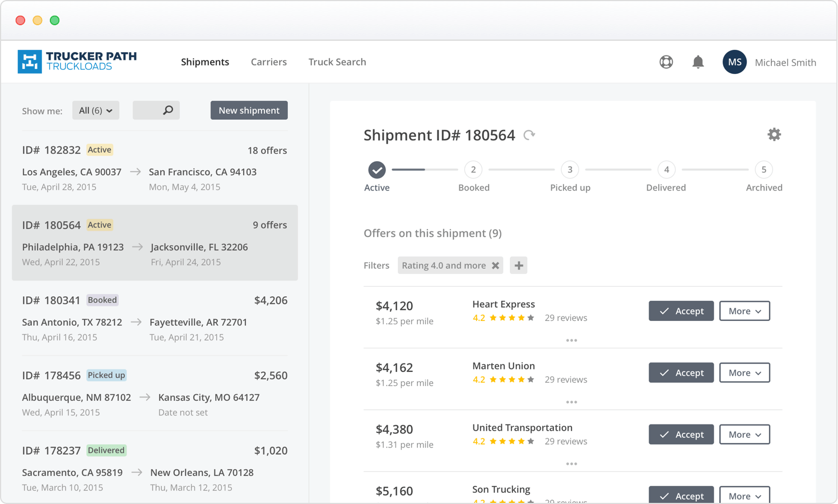Open notifications bell icon
The height and width of the screenshot is (504, 838).
pyautogui.click(x=698, y=62)
